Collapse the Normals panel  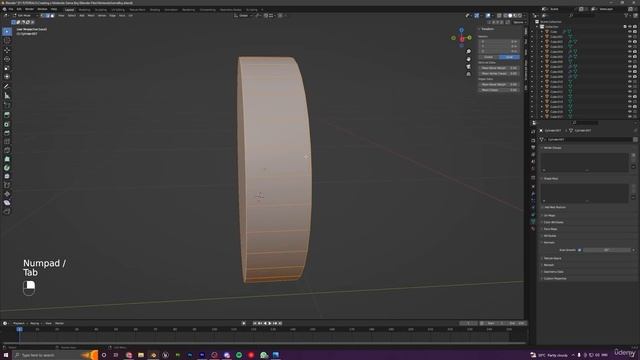pos(549,242)
